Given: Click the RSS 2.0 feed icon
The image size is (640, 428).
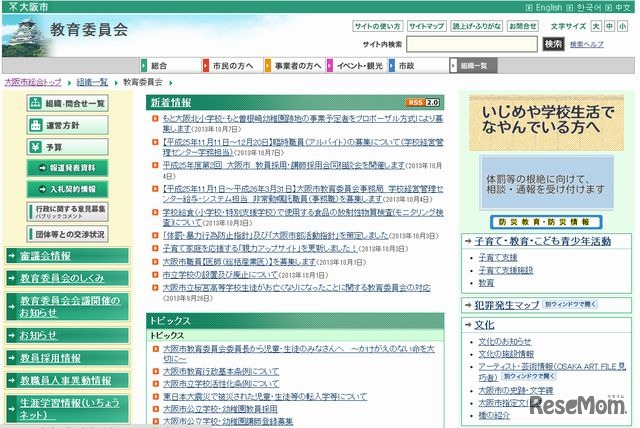Looking at the screenshot, I should point(422,102).
